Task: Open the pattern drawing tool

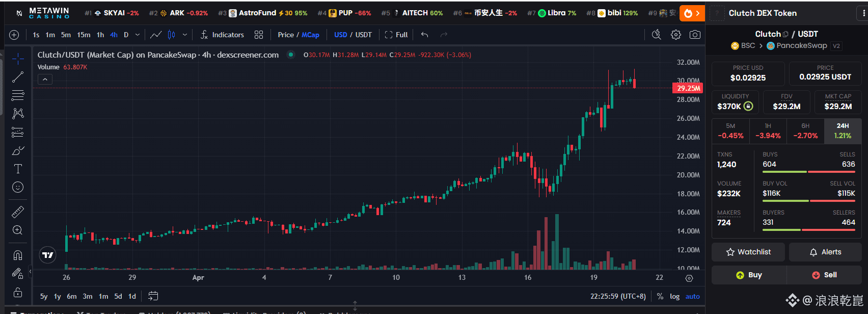Action: pyautogui.click(x=18, y=114)
